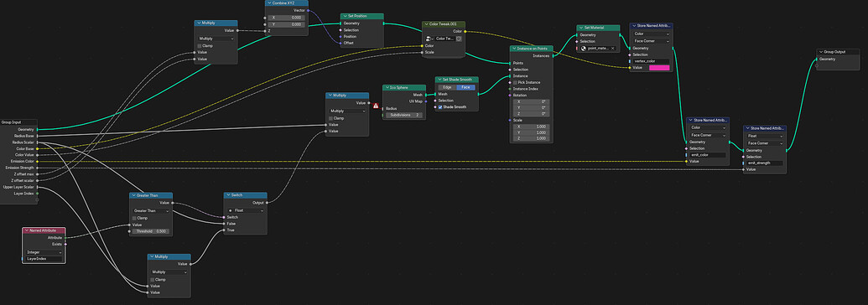Click the Value output socket of Greater Than

click(x=173, y=203)
